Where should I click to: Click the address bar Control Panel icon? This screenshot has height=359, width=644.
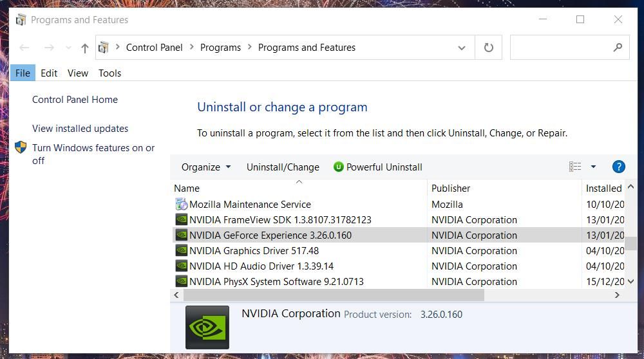point(104,48)
